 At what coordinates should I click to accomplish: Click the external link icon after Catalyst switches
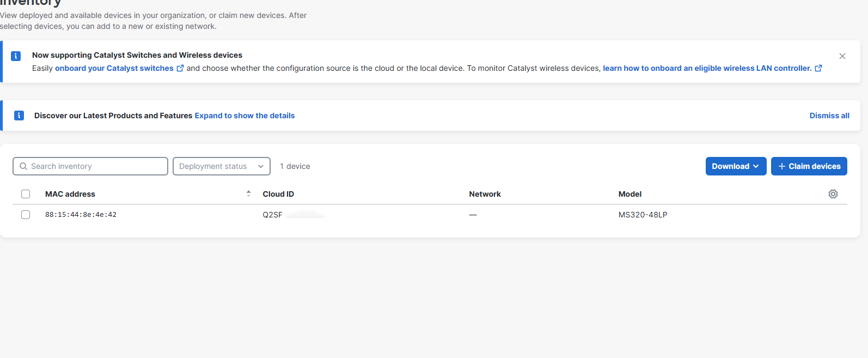pyautogui.click(x=180, y=68)
